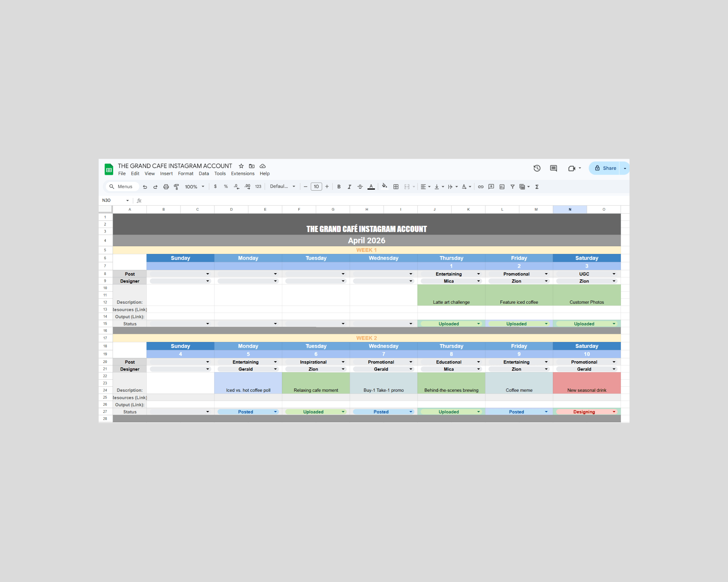Toggle bold formatting

pyautogui.click(x=339, y=187)
